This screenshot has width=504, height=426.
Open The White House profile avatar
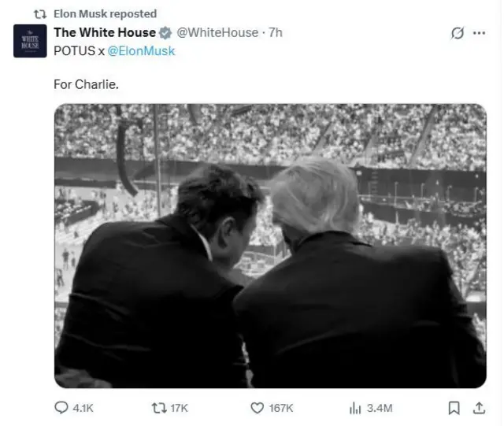point(30,41)
